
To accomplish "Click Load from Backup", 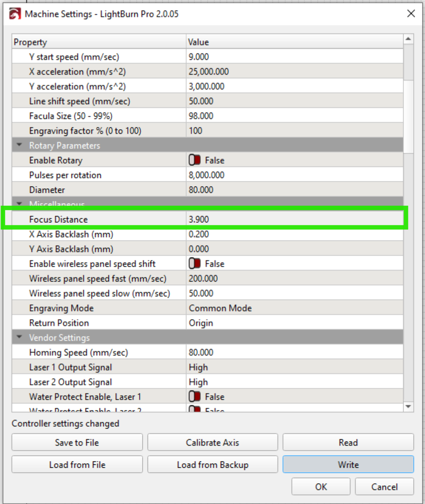I will pos(212,464).
